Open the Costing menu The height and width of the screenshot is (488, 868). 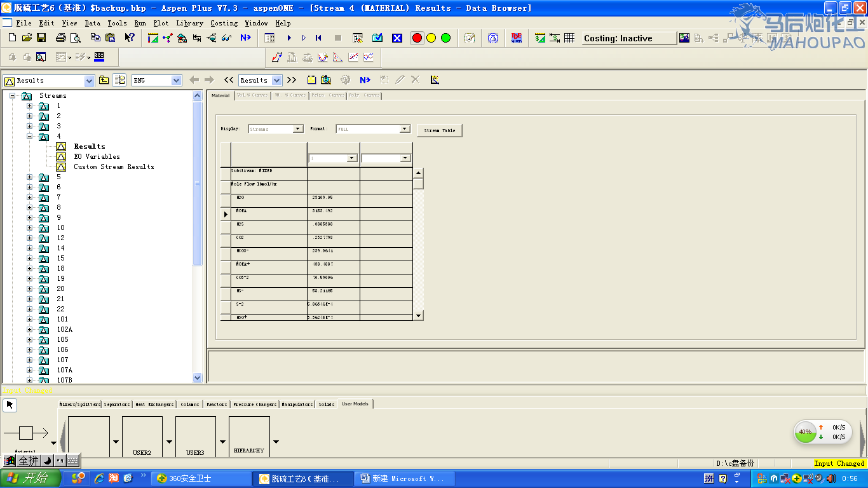click(224, 23)
